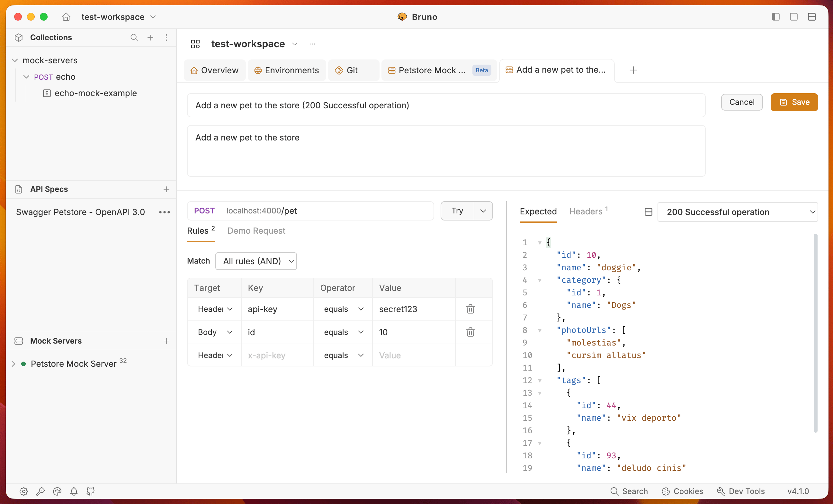Add a new mock server
Viewport: 833px width, 504px height.
[x=166, y=341]
